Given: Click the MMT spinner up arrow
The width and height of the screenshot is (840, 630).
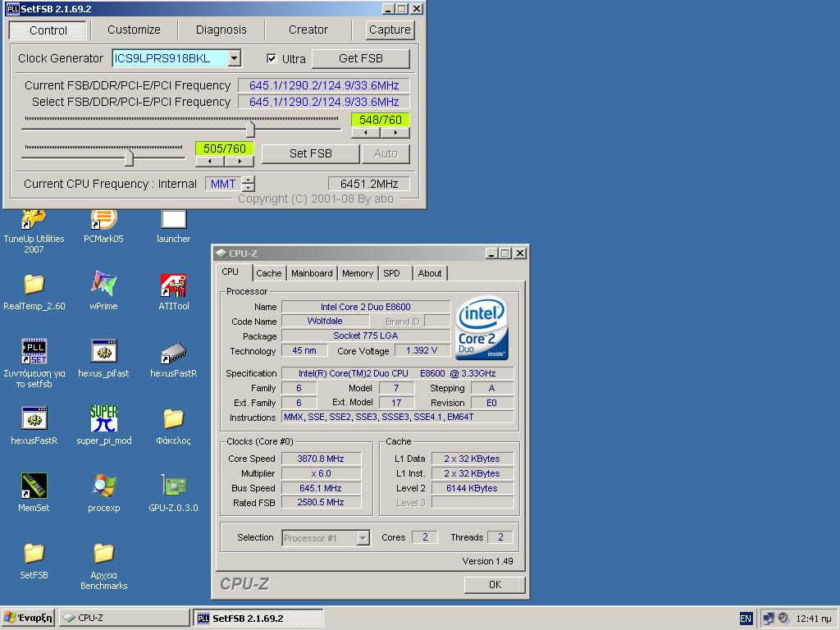Looking at the screenshot, I should (248, 180).
